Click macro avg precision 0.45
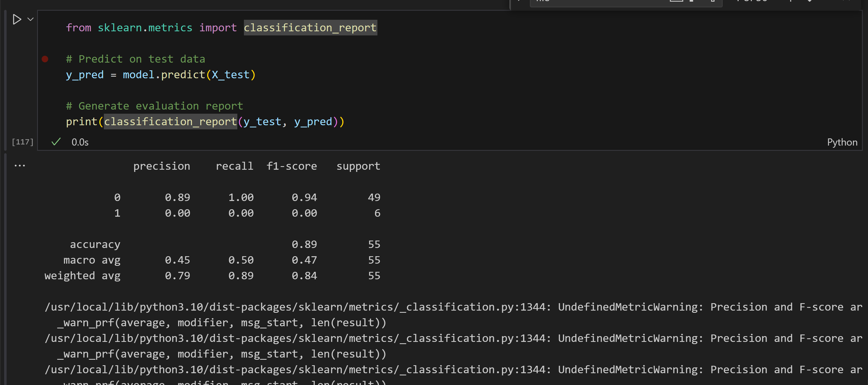Image resolution: width=868 pixels, height=385 pixels. tap(177, 260)
